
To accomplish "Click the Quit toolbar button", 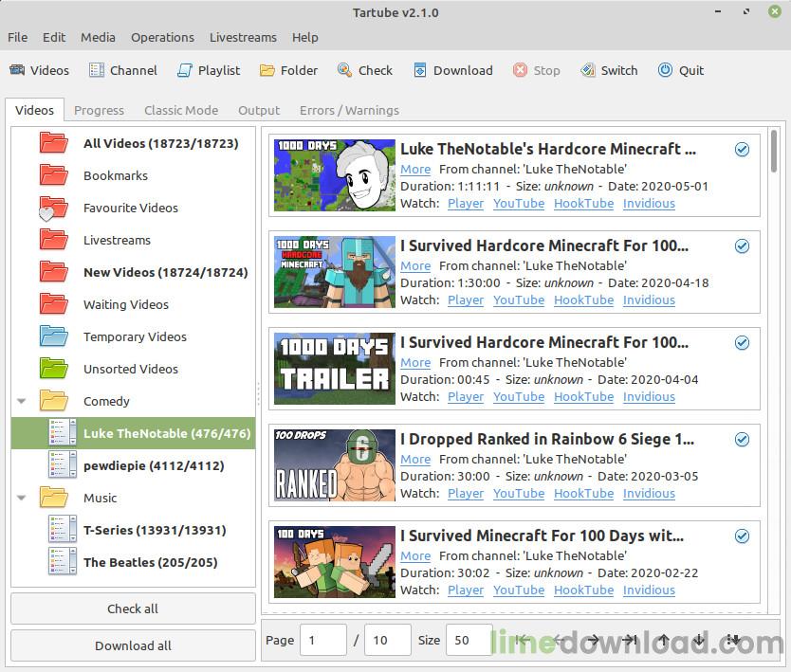I will [681, 70].
